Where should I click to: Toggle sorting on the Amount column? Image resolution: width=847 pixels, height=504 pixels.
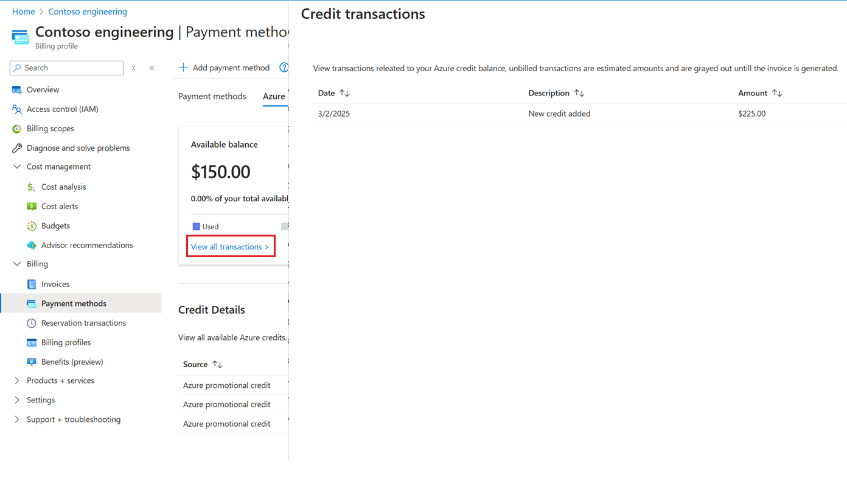point(759,92)
